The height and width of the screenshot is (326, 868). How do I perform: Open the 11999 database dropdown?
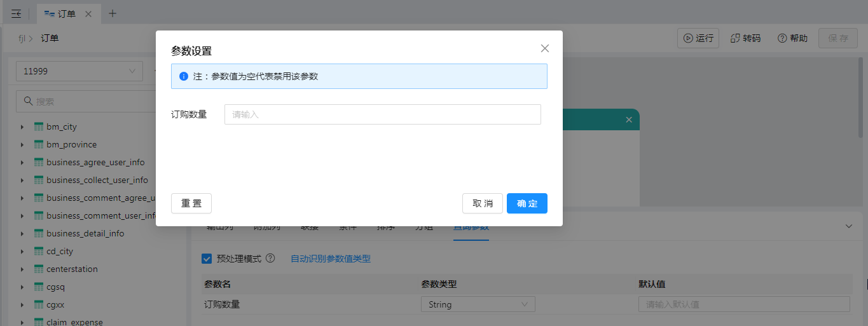[x=79, y=71]
